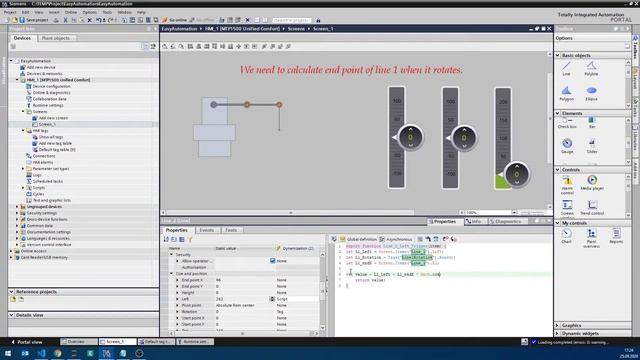The image size is (640, 360).
Task: Collapse the Security property group
Action: coord(171,254)
